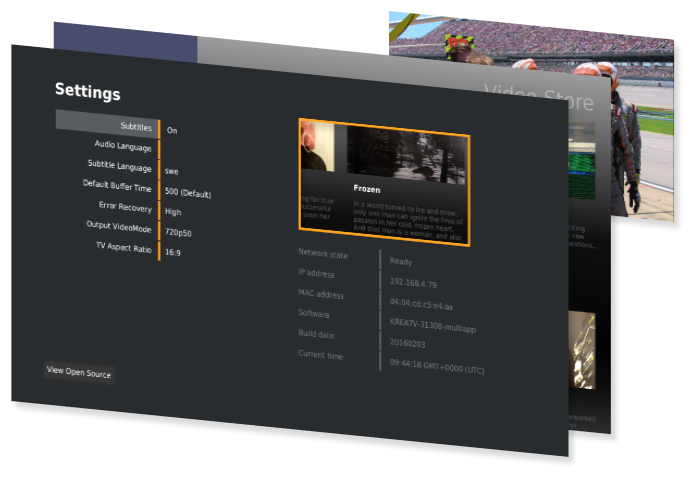Image resolution: width=695 pixels, height=483 pixels.
Task: Toggle the Subtitles "On" value
Action: pyautogui.click(x=172, y=130)
